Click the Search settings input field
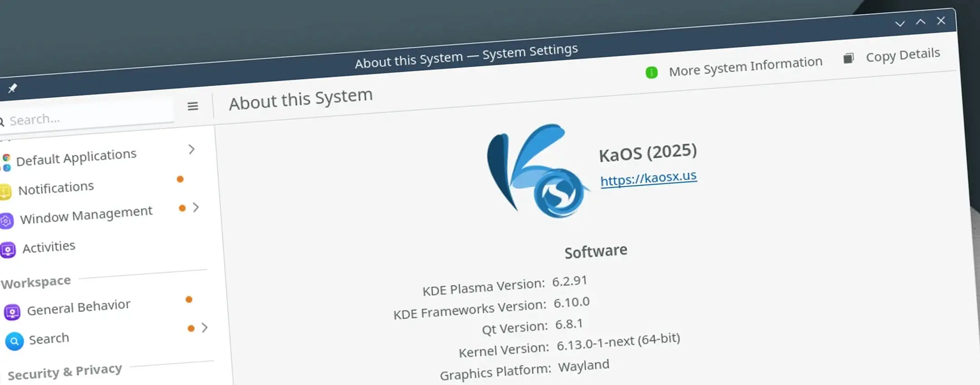Viewport: 980px width, 385px height. click(86, 117)
